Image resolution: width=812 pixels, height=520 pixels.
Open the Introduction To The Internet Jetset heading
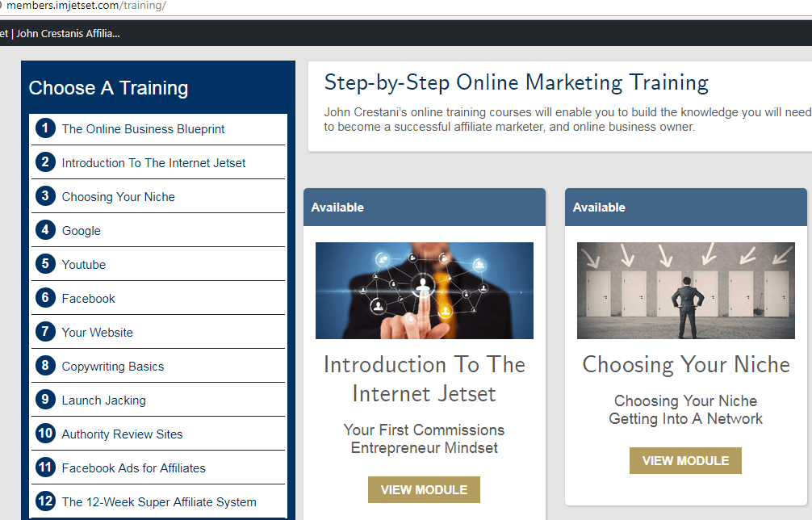[x=424, y=380]
